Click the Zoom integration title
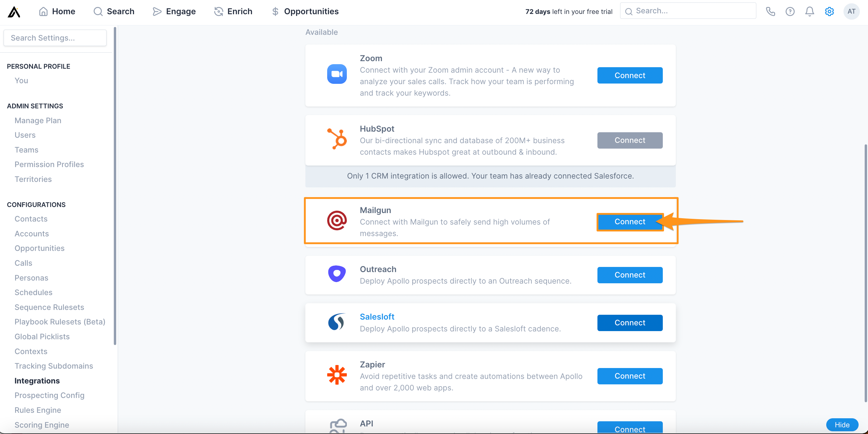The image size is (868, 434). (371, 58)
